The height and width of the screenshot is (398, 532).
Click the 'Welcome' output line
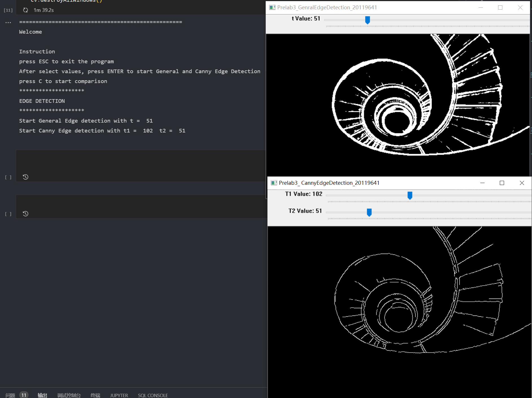30,32
